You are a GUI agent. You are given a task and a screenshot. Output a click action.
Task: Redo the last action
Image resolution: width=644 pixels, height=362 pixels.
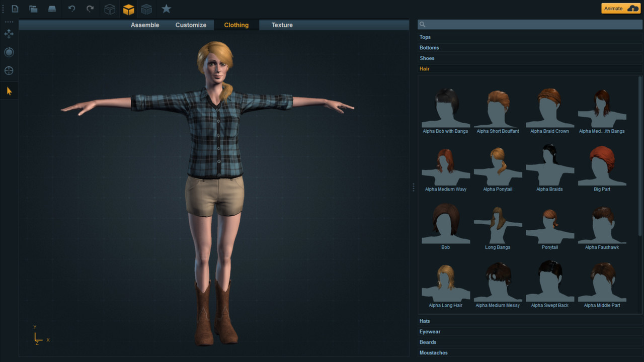[x=90, y=9]
